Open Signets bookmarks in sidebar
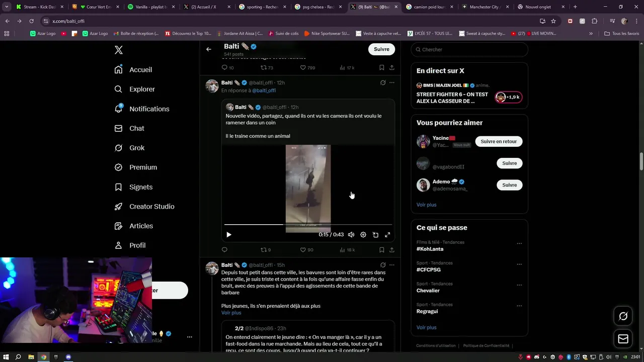The image size is (644, 362). pyautogui.click(x=134, y=187)
